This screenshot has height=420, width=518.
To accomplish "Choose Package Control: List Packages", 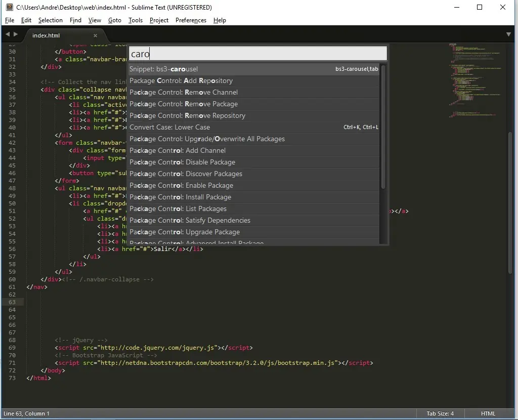I will (x=254, y=208).
